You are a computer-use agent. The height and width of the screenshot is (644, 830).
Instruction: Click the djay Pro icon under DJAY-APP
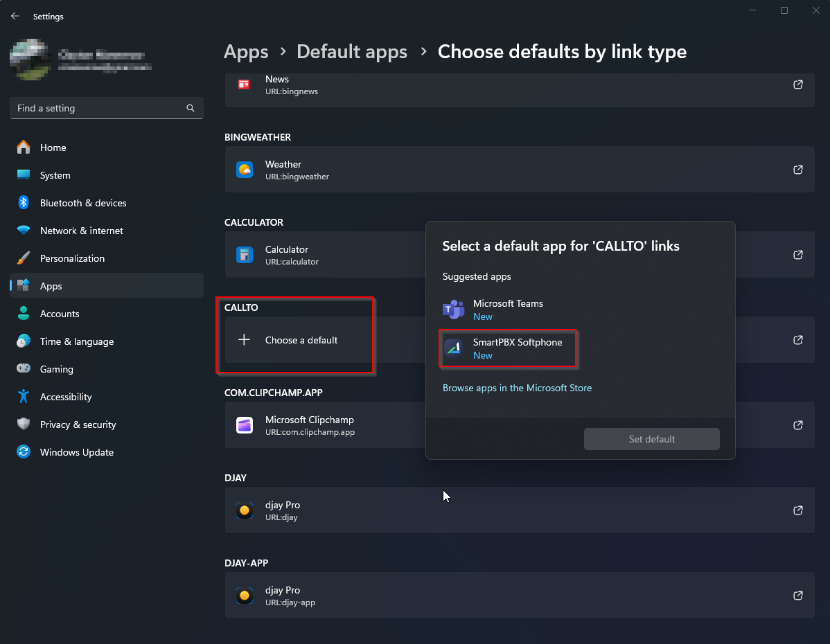click(x=244, y=596)
